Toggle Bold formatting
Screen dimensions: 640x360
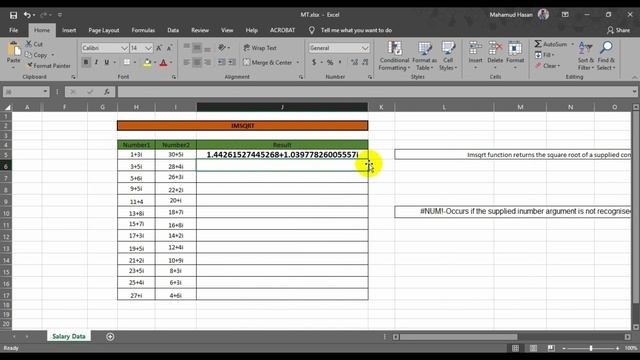[86, 62]
